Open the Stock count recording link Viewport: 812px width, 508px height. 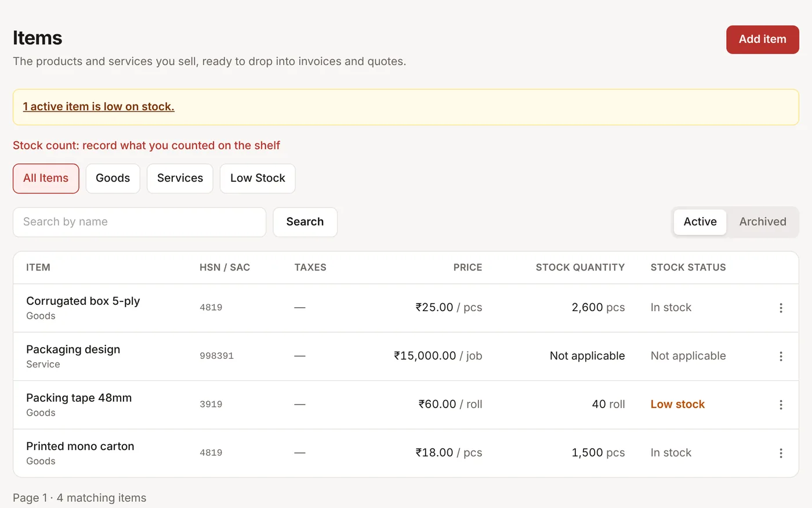146,146
